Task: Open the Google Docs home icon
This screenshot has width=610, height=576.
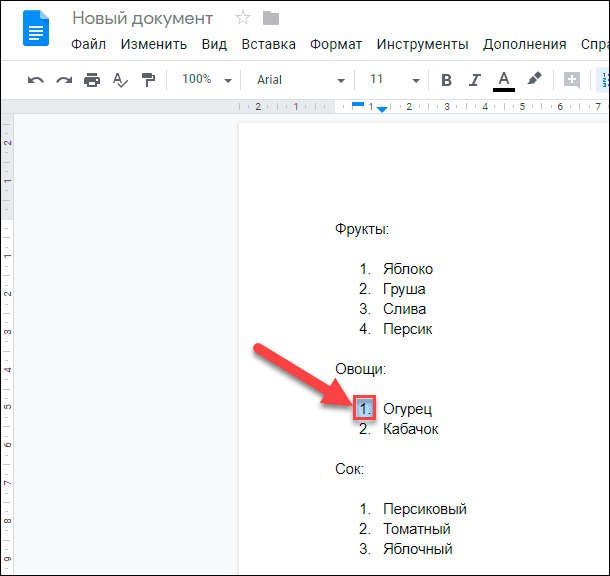Action: (37, 30)
